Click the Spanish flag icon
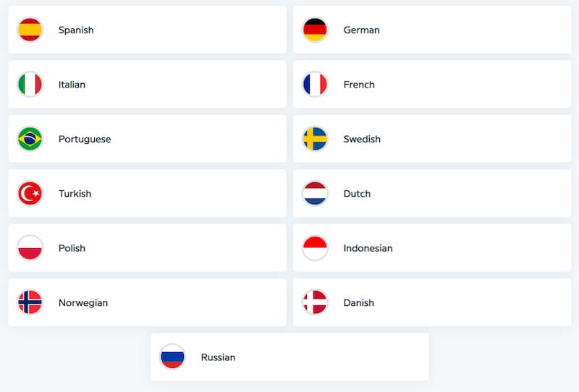Screen dimensions: 579x392 [30, 30]
